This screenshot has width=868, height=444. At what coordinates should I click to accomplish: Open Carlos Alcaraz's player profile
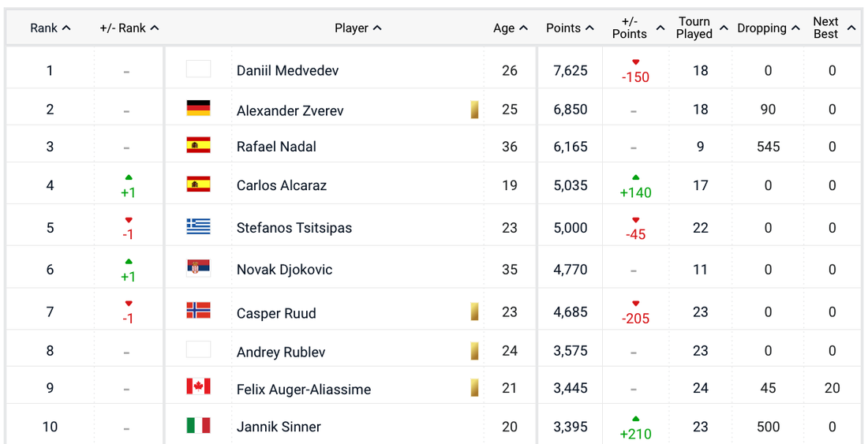point(281,186)
